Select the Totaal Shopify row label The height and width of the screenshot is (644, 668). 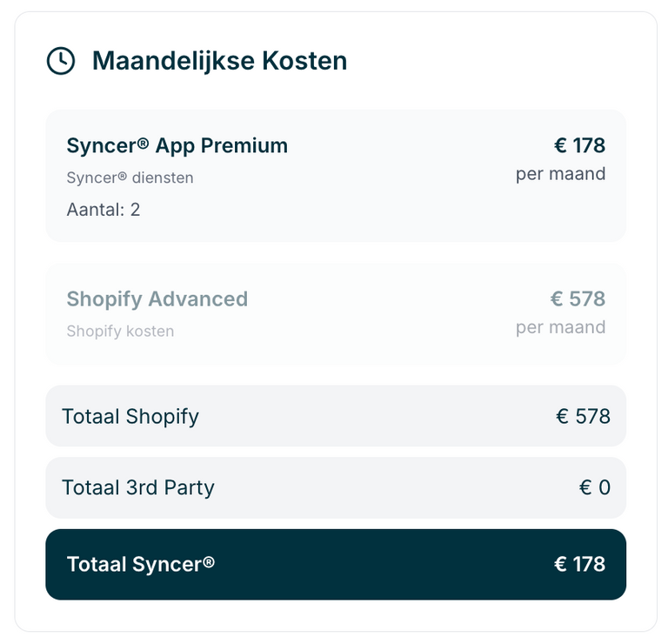(130, 416)
